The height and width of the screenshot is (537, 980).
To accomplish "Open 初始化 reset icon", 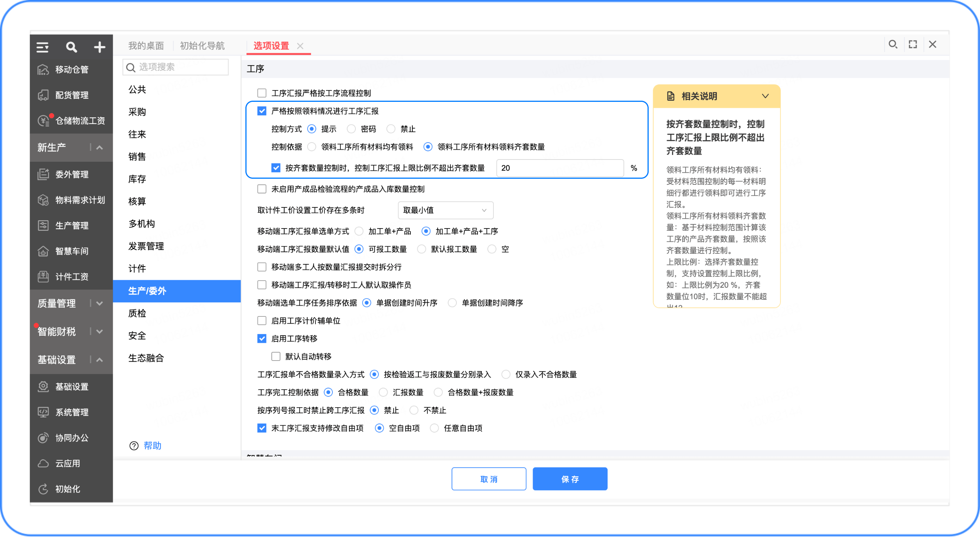I will pyautogui.click(x=43, y=489).
